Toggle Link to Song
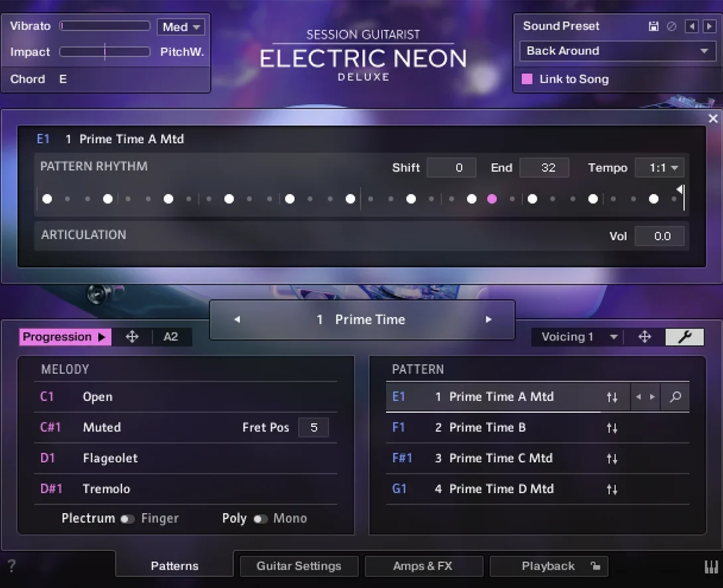 click(527, 79)
